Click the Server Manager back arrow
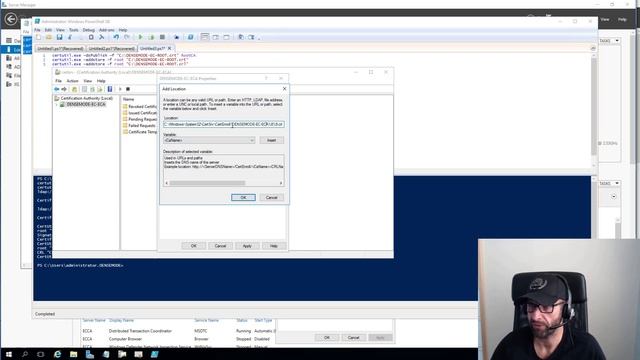 [x=11, y=19]
